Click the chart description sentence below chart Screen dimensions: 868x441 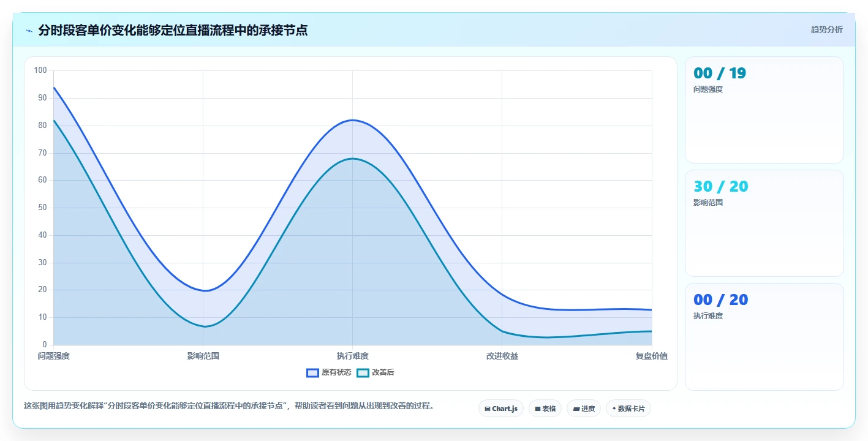pyautogui.click(x=229, y=405)
